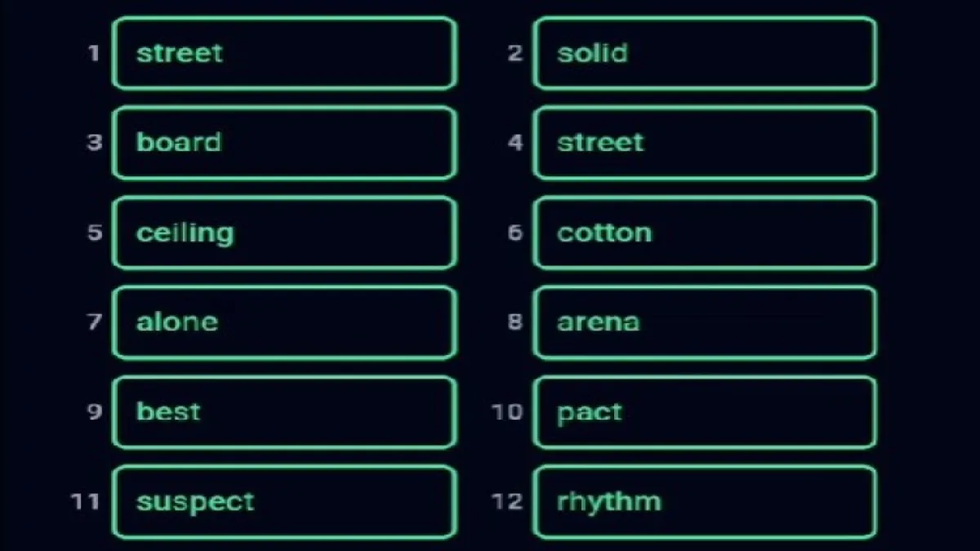Image resolution: width=980 pixels, height=551 pixels.
Task: Click word field 1 containing "street"
Action: point(283,53)
